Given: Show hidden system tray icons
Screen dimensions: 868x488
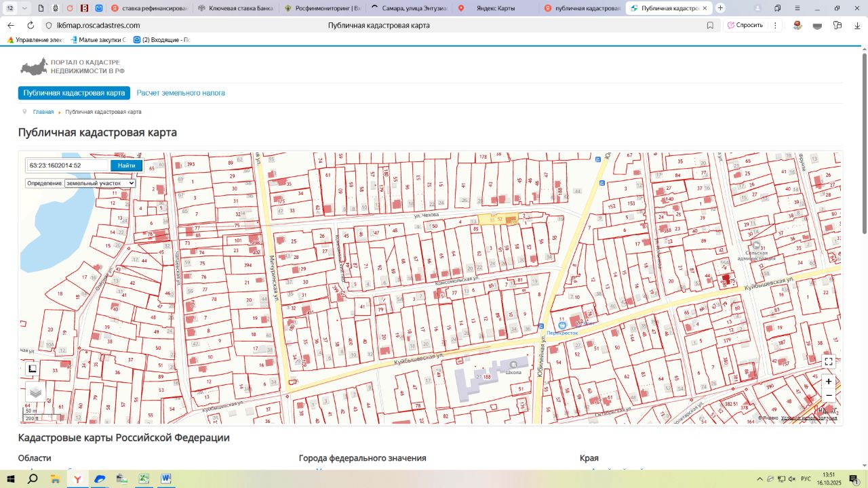Looking at the screenshot, I should point(760,479).
